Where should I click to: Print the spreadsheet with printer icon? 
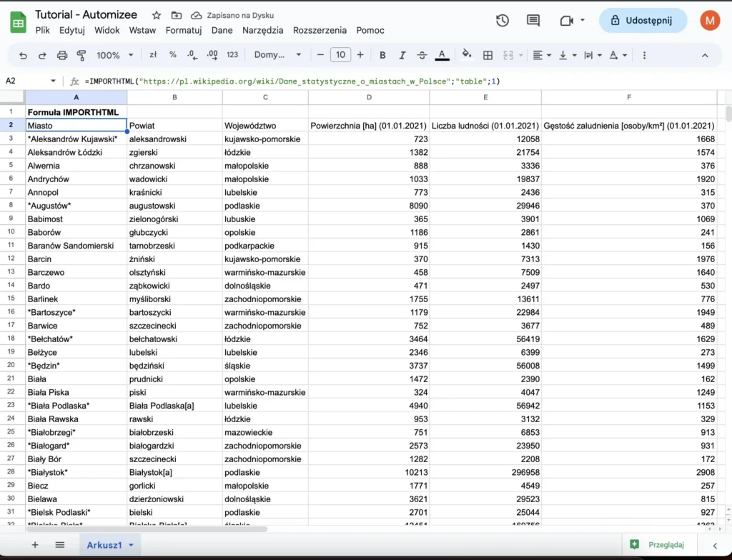tap(62, 56)
